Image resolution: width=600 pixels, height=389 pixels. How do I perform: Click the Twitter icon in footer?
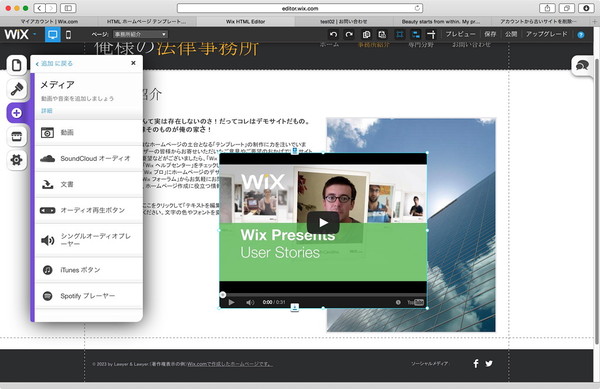[489, 363]
